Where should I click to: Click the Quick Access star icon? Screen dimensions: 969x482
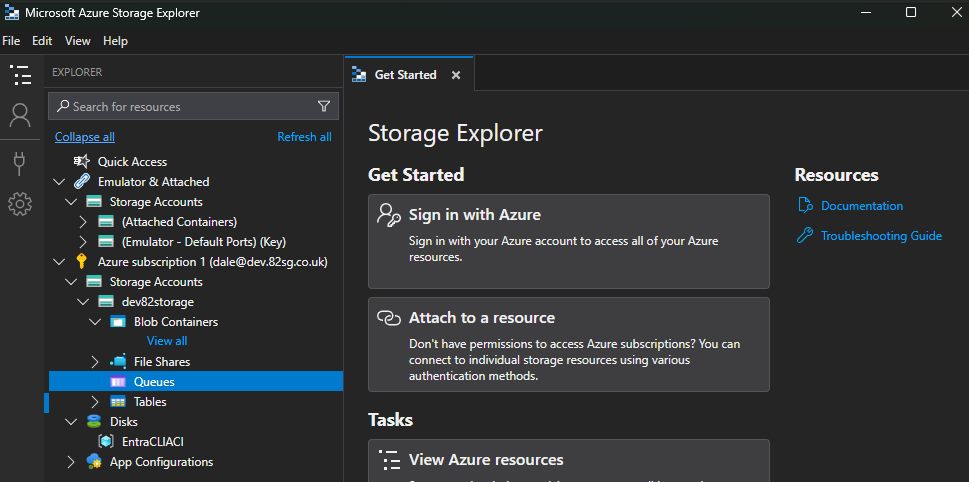82,162
